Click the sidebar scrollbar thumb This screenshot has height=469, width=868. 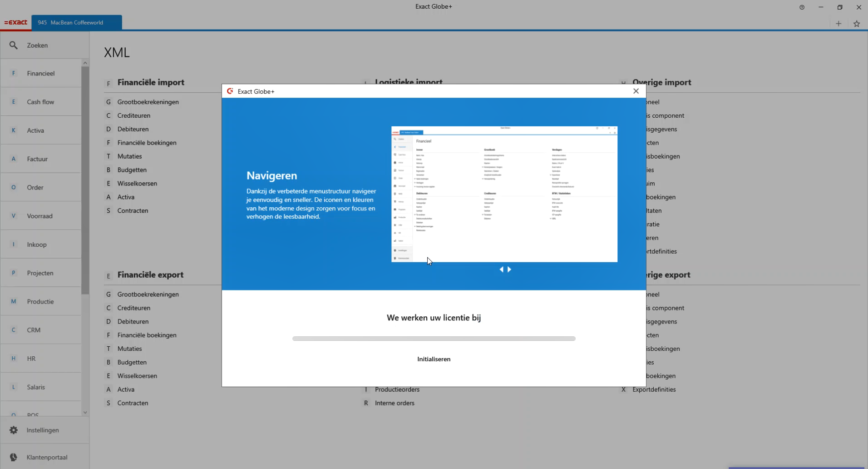click(85, 180)
